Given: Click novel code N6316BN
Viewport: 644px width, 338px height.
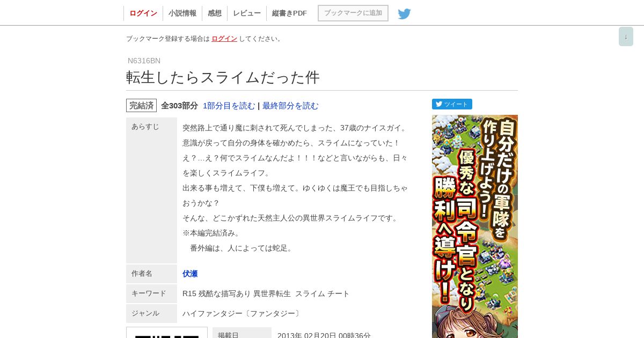Looking at the screenshot, I should 144,61.
